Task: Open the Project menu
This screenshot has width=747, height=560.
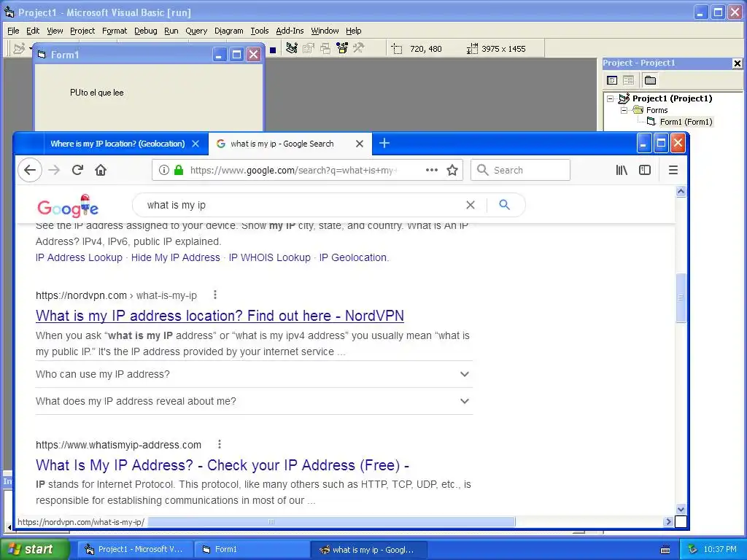Action: click(82, 31)
